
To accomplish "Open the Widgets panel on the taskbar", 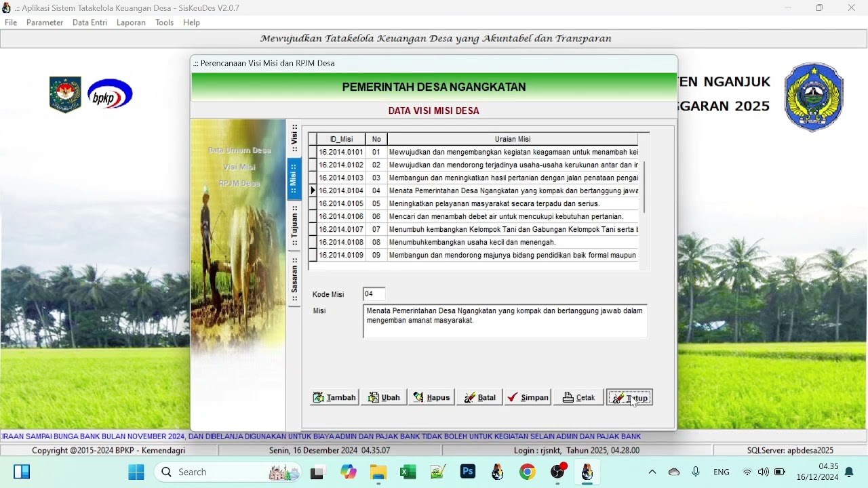I will coord(22,472).
